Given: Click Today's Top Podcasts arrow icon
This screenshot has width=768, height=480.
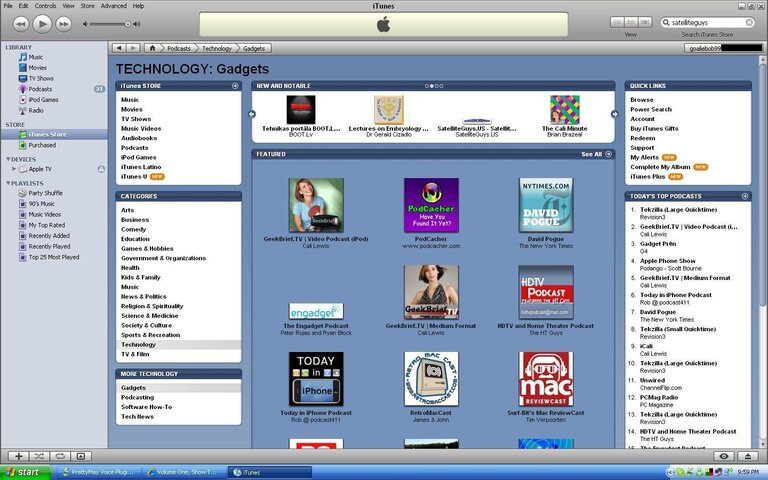Looking at the screenshot, I should [745, 196].
